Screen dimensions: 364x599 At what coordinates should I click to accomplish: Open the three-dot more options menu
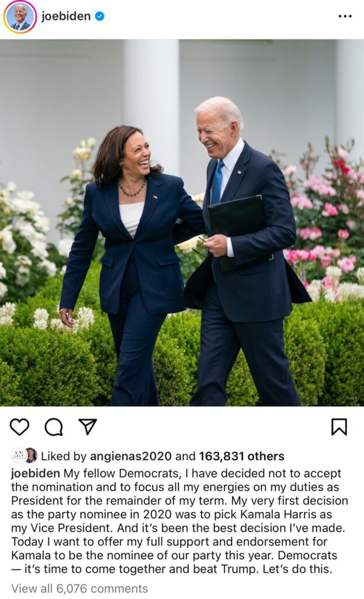click(x=345, y=16)
